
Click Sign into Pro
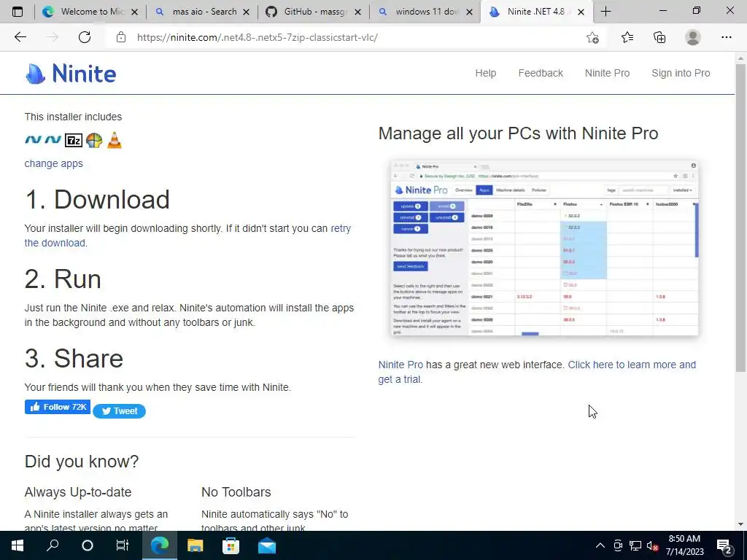681,74
